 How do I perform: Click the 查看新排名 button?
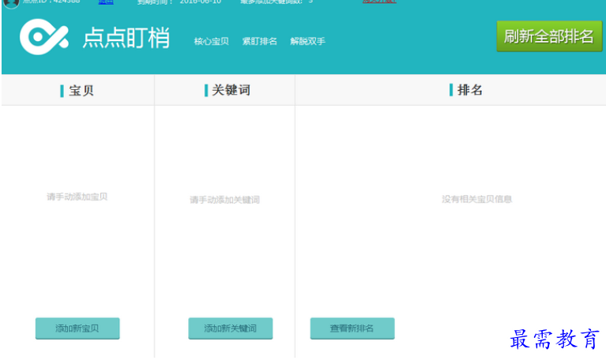352,328
